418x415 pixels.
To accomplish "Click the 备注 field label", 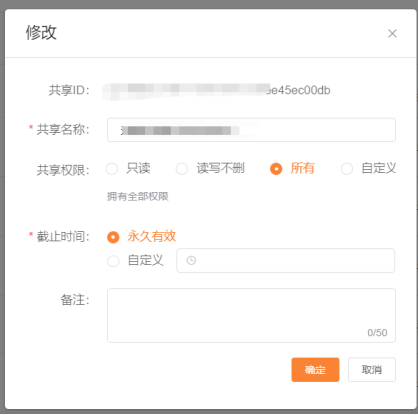I will tap(75, 300).
